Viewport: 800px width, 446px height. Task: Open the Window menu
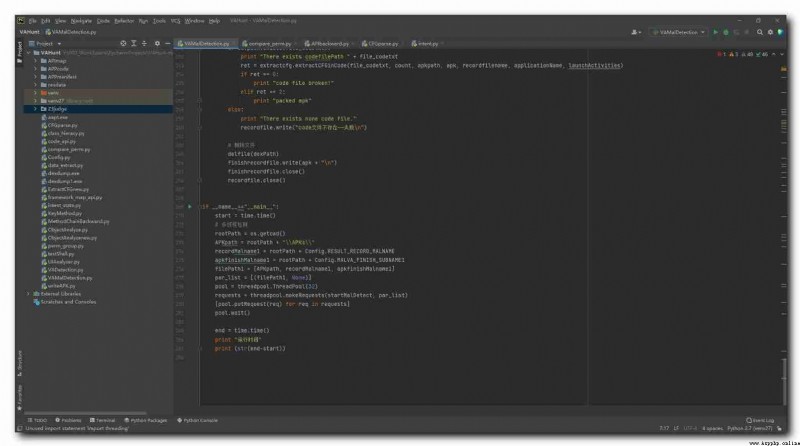[x=194, y=21]
